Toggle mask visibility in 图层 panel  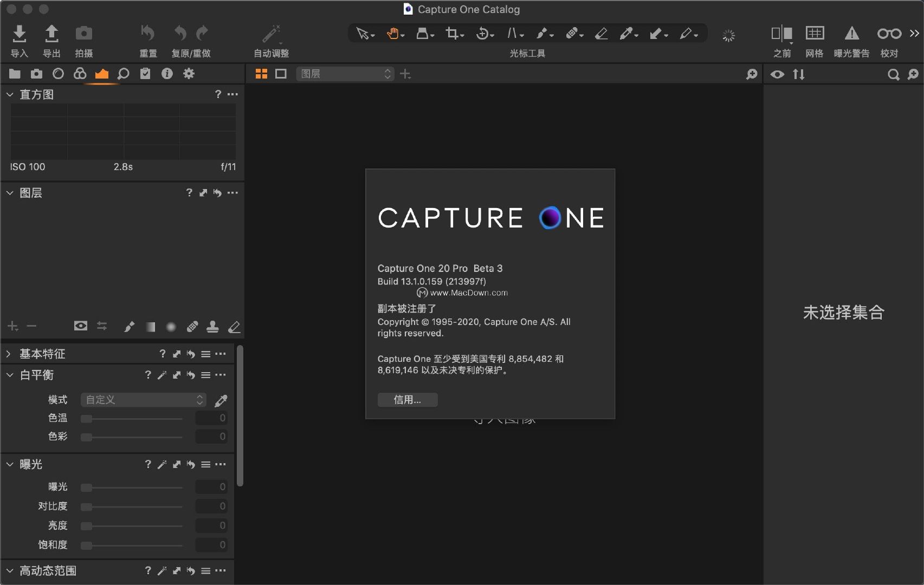81,326
